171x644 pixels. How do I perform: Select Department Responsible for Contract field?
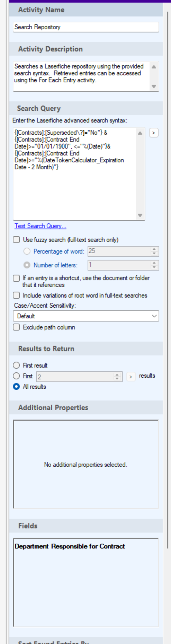point(70,546)
